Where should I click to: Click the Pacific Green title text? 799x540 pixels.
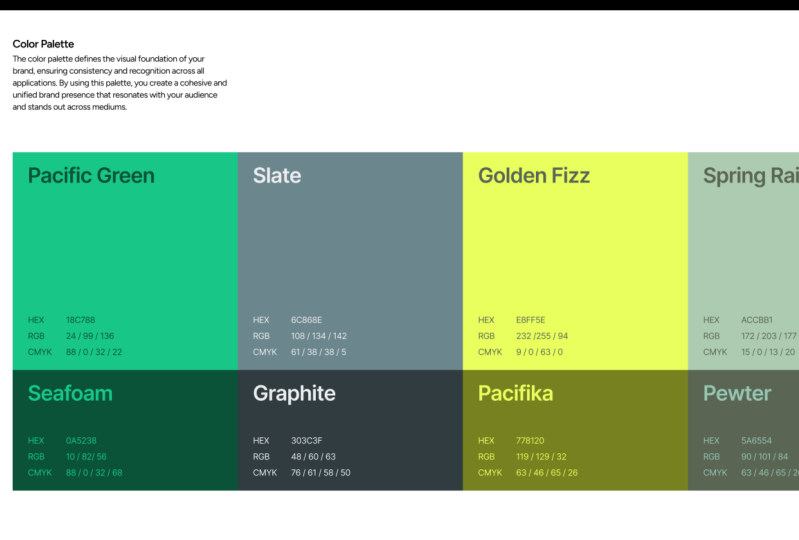[x=91, y=176]
